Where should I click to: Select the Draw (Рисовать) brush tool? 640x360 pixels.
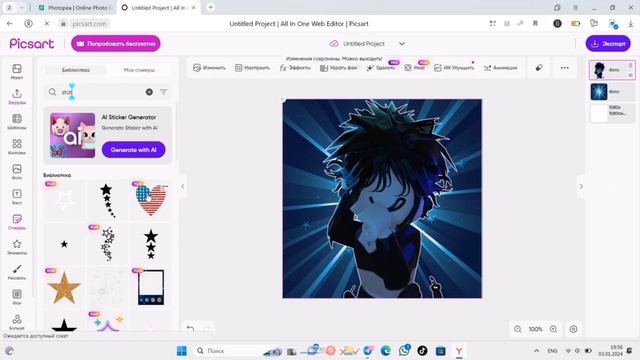(x=17, y=272)
